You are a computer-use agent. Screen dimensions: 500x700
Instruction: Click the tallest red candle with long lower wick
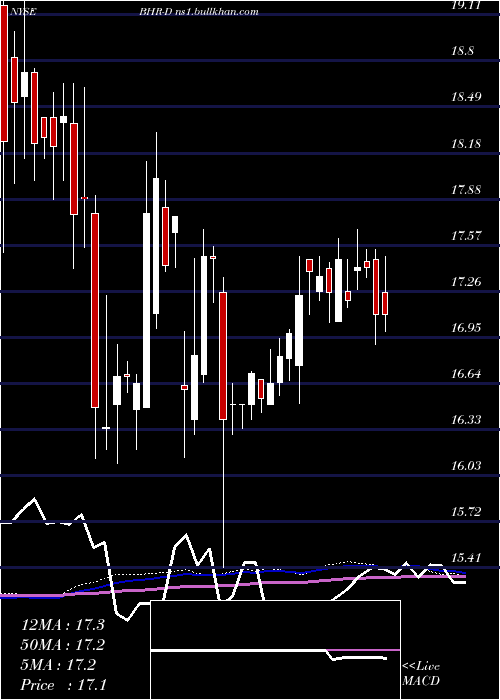(223, 356)
